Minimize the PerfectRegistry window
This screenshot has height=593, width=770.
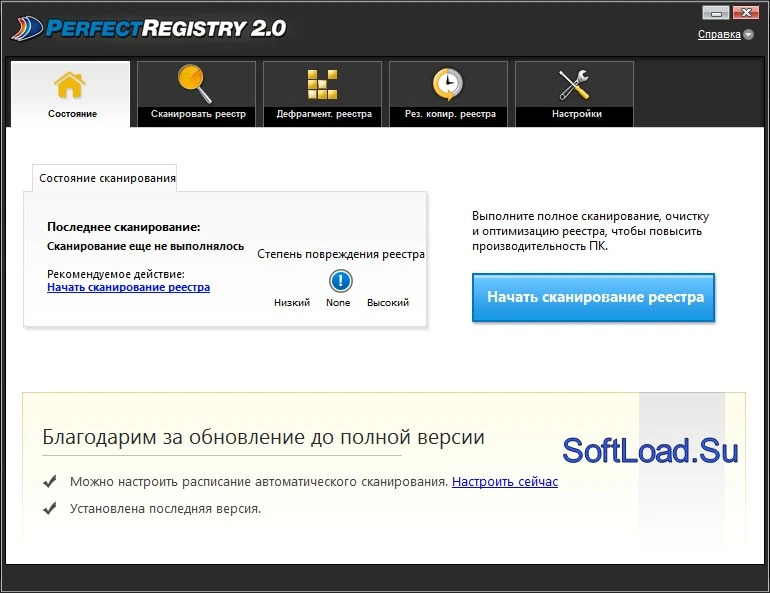click(x=716, y=12)
